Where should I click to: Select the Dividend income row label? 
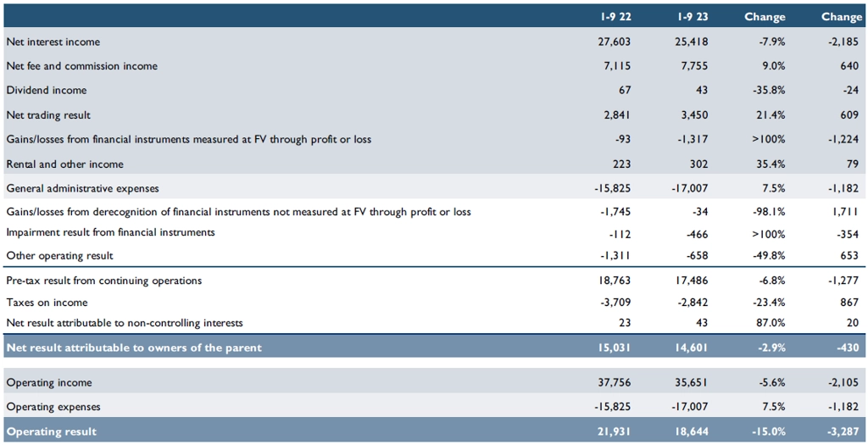point(47,90)
